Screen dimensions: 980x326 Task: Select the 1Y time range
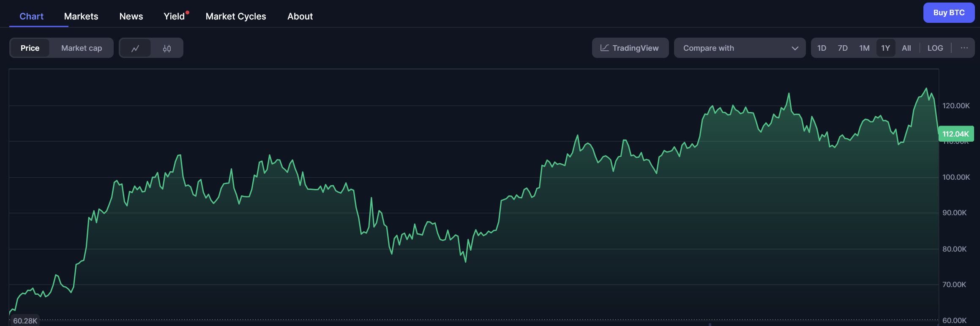click(886, 48)
